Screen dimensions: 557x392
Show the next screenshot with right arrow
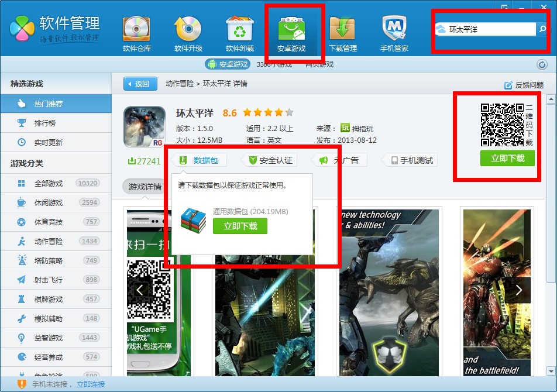pos(518,290)
